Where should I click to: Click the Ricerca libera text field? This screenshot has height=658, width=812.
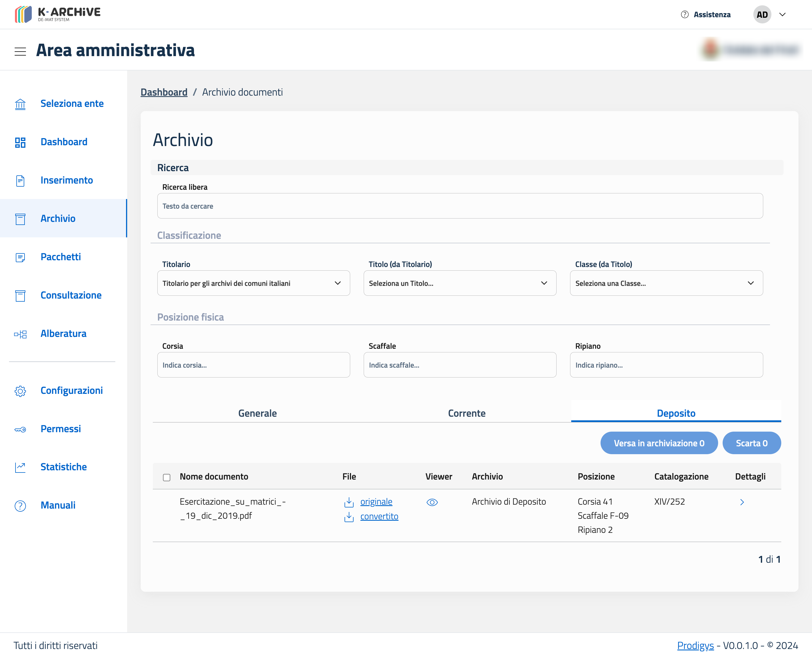point(460,206)
